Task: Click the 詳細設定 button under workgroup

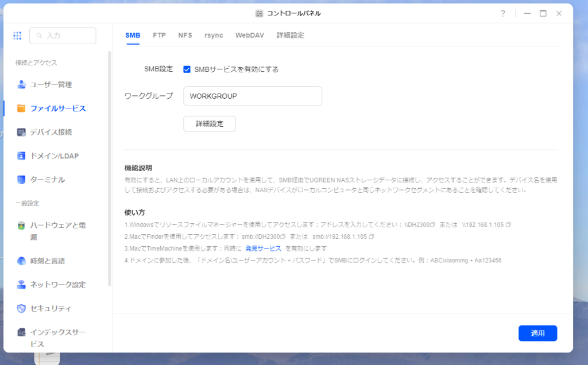Action: [x=210, y=123]
